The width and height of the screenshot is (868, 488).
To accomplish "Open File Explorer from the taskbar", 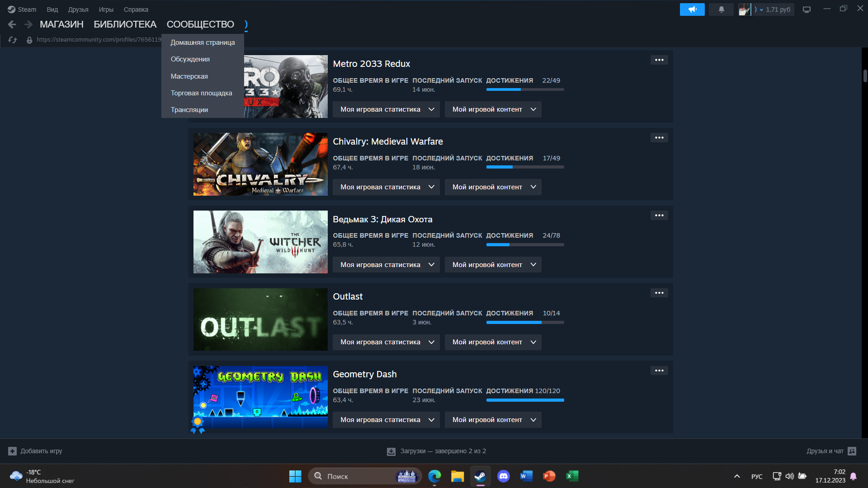I will point(458,476).
